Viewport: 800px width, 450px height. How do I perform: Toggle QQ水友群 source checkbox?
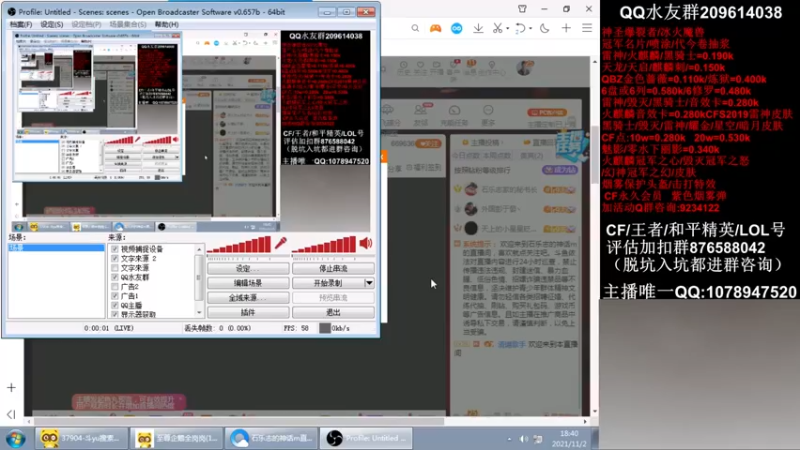pyautogui.click(x=115, y=277)
